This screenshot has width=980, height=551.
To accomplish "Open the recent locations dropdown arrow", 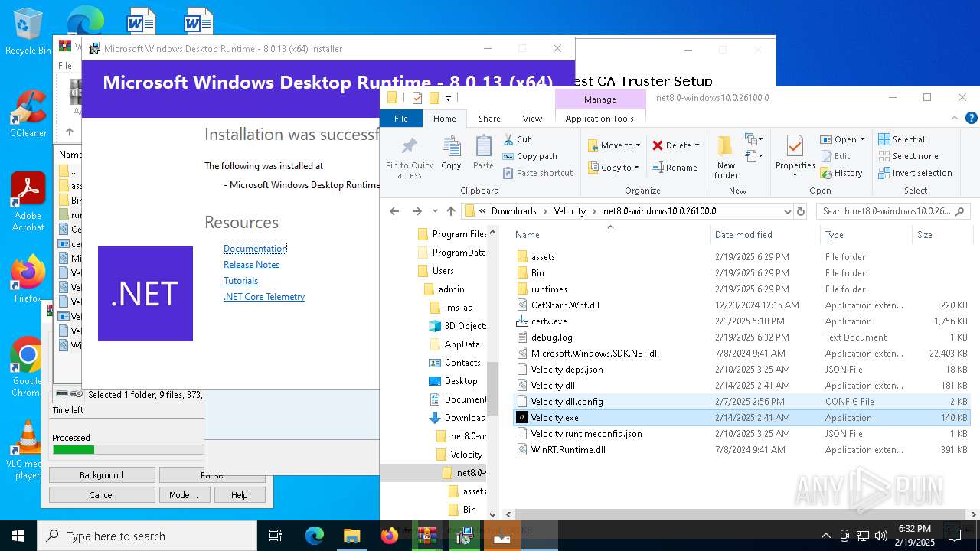I will tap(434, 211).
